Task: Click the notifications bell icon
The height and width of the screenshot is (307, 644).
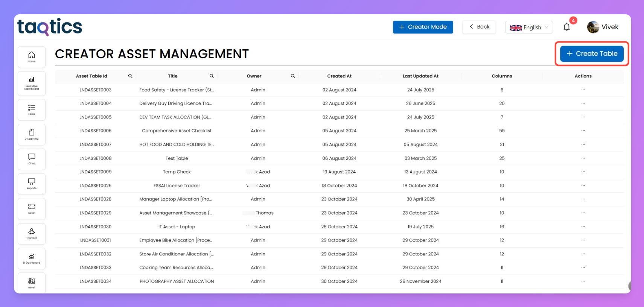Action: [x=567, y=27]
